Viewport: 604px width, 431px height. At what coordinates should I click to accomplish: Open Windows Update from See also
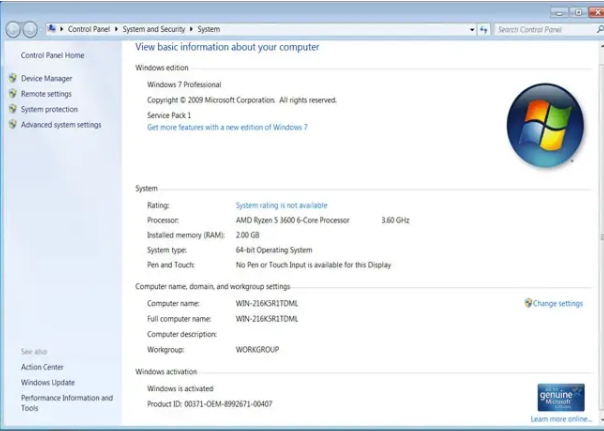48,382
